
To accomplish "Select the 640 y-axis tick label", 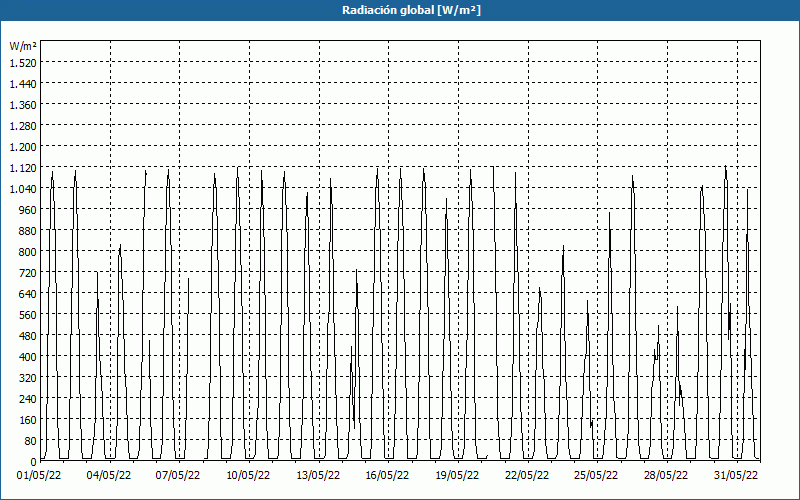I will [x=27, y=294].
